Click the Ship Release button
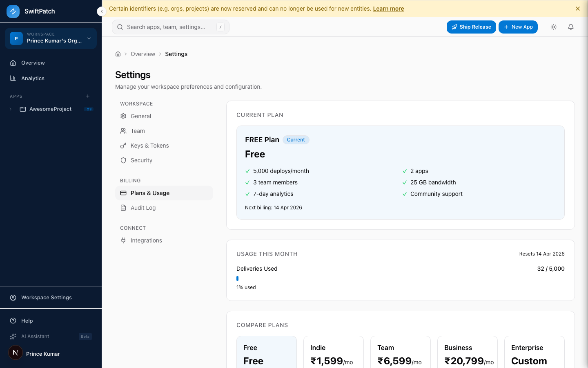Viewport: 588px width, 368px height. point(471,27)
